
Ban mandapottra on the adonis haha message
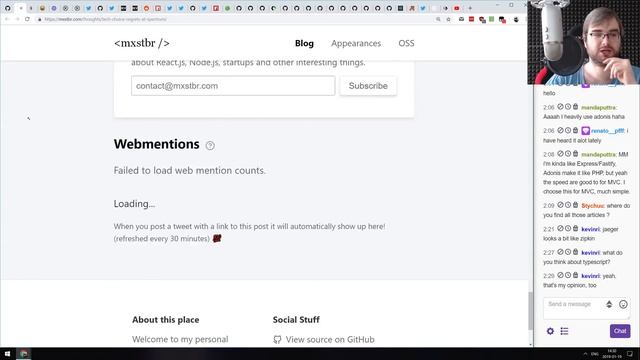(560, 107)
